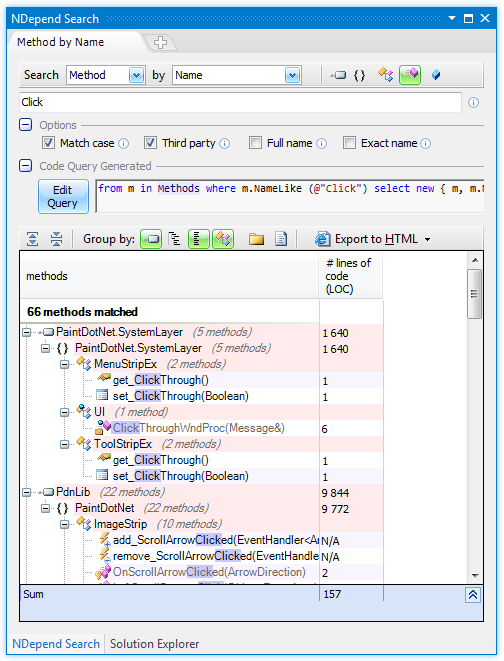Toggle group by namespace green icon
Viewport: 504px width, 661px height.
coord(199,239)
